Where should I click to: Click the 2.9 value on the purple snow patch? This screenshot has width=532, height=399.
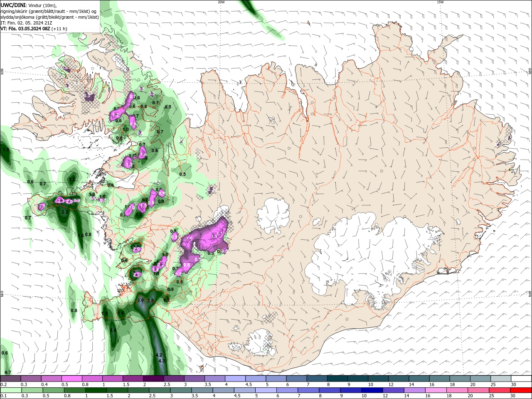[137, 275]
